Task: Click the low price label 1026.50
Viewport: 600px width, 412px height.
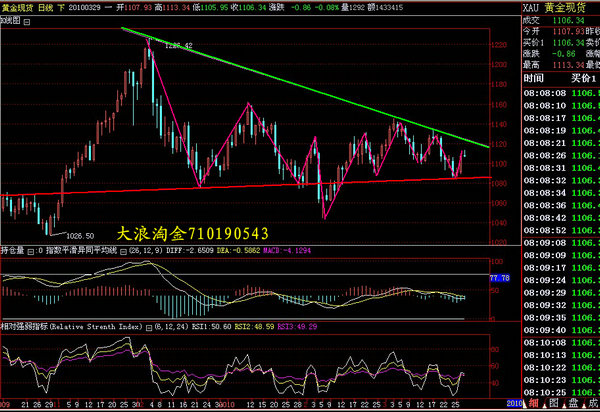Action: 80,236
